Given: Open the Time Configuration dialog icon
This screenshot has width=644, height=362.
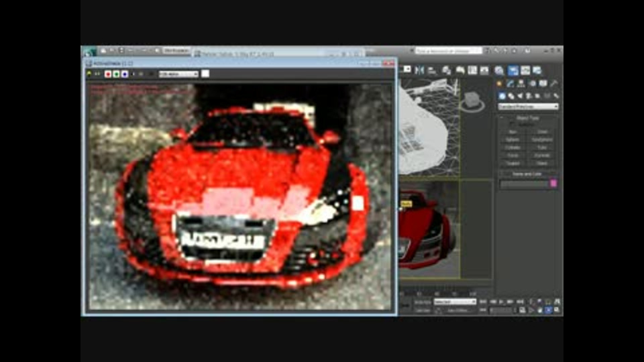Looking at the screenshot, I should (x=522, y=310).
